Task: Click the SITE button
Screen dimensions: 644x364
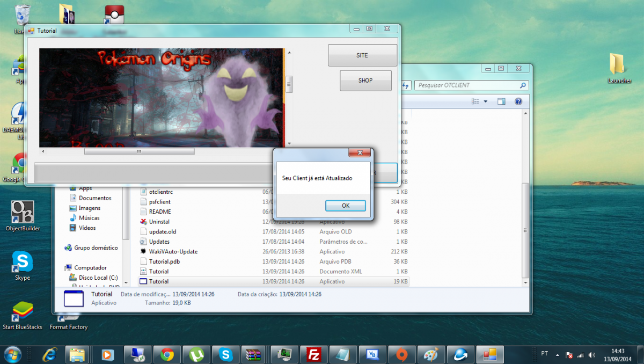Action: pyautogui.click(x=362, y=55)
